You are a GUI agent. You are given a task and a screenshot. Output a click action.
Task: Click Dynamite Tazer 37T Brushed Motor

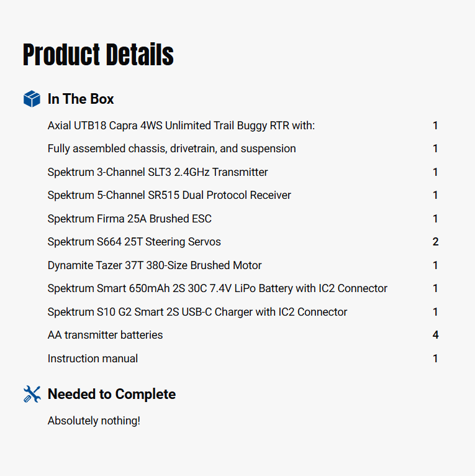tap(155, 265)
